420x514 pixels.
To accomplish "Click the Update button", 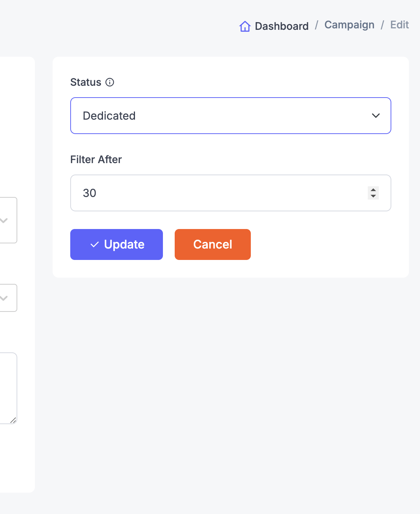I will (x=117, y=244).
